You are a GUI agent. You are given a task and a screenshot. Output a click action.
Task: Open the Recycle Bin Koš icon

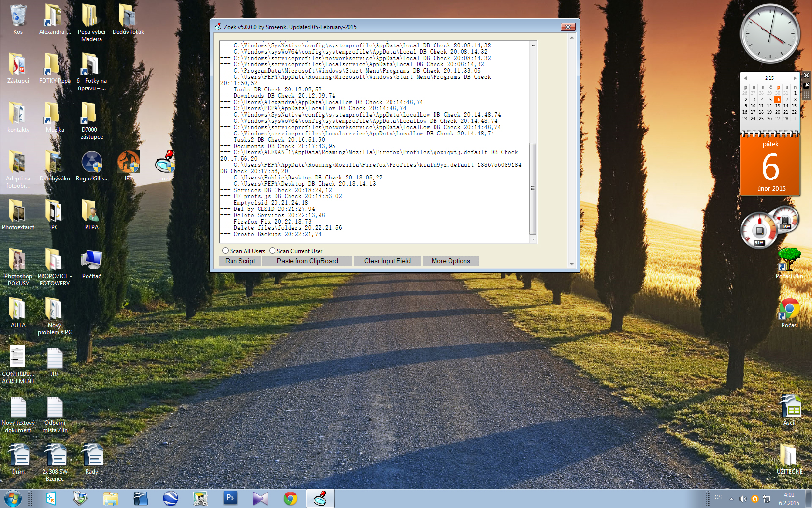(x=18, y=16)
